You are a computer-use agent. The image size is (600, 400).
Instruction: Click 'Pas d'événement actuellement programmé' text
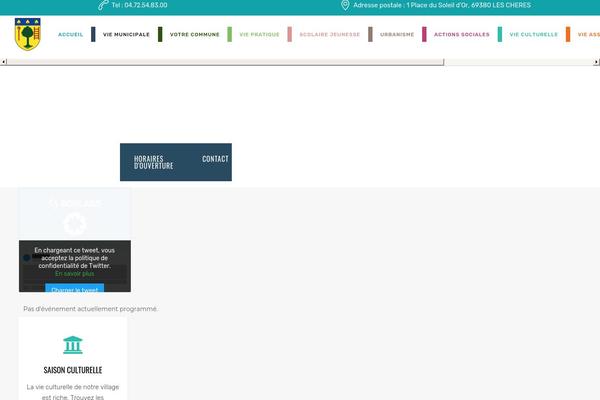pos(90,309)
